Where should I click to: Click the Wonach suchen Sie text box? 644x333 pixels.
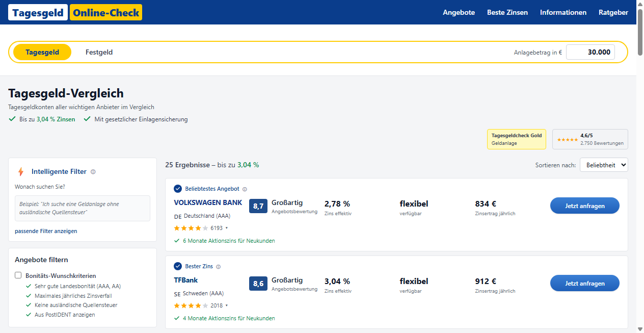[x=83, y=208]
